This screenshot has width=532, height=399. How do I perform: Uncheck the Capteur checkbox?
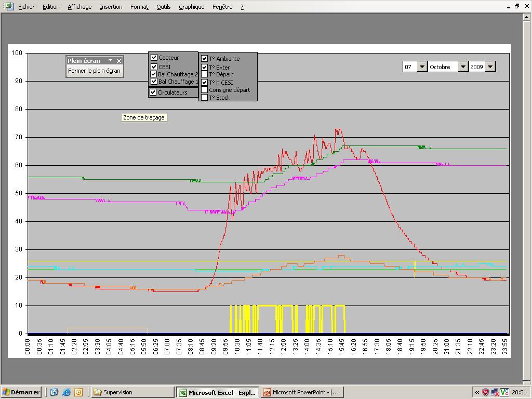(154, 57)
